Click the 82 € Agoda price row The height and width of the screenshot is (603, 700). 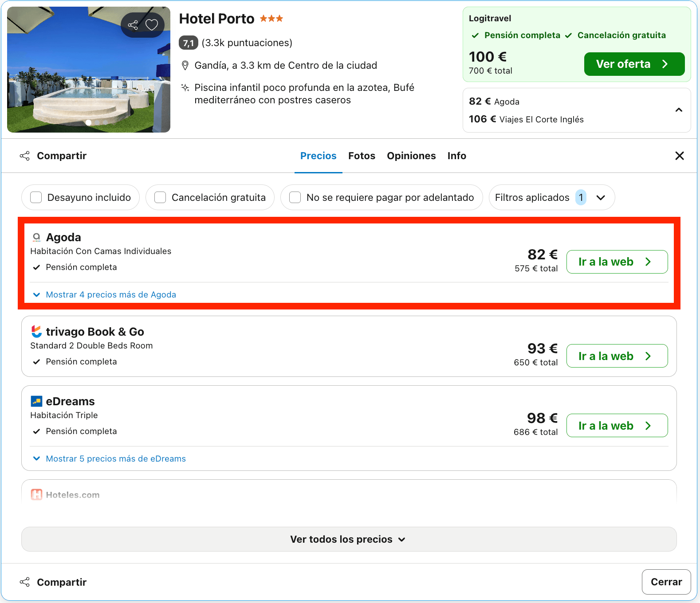tap(494, 102)
